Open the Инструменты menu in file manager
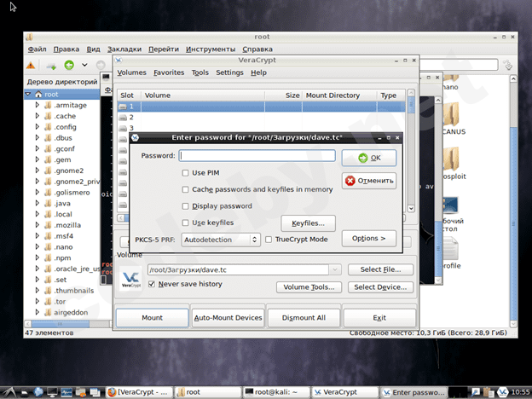532x399 pixels. (x=211, y=49)
